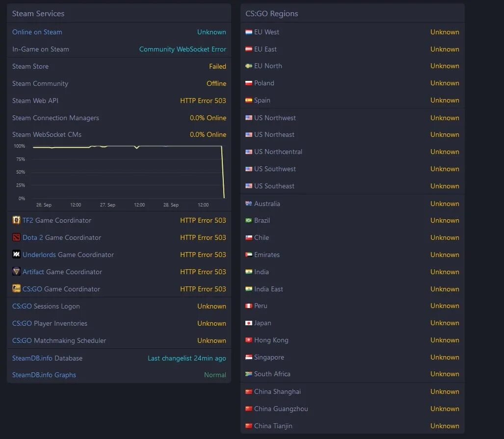Click the Chile flag icon
Viewport: 504px width, 439px height.
click(x=248, y=237)
